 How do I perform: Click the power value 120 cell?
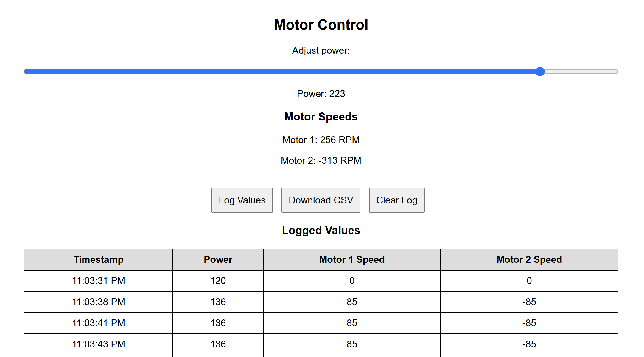pos(218,281)
